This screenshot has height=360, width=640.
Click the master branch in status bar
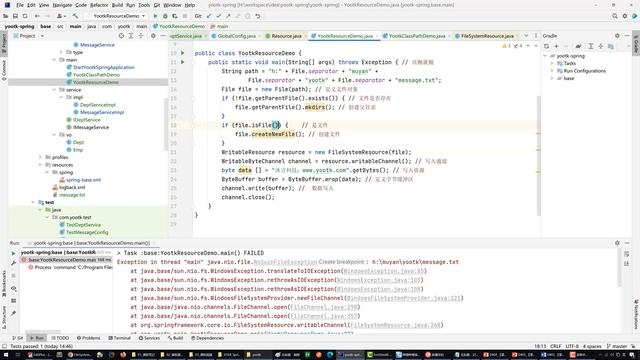click(x=617, y=346)
